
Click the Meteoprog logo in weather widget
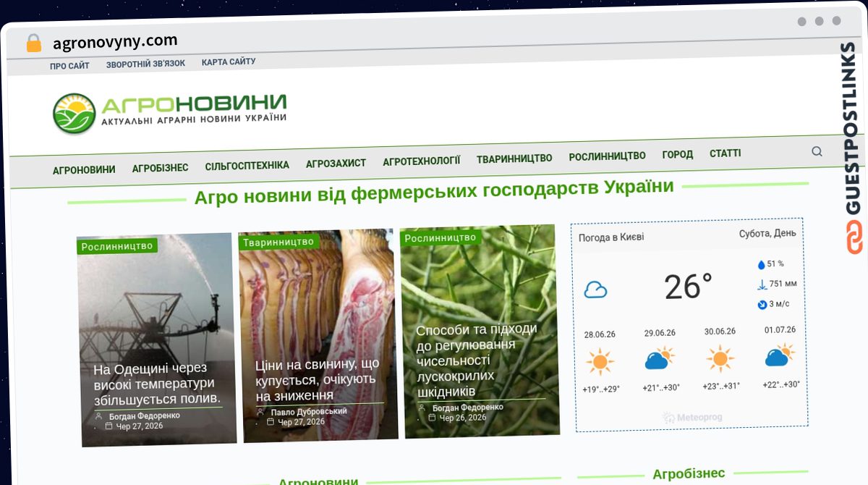click(x=692, y=418)
